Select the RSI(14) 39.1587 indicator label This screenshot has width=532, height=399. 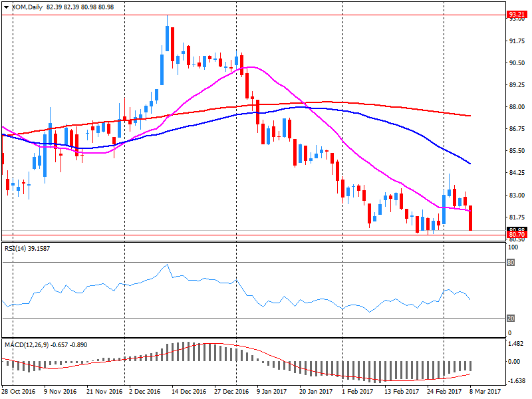coord(27,248)
